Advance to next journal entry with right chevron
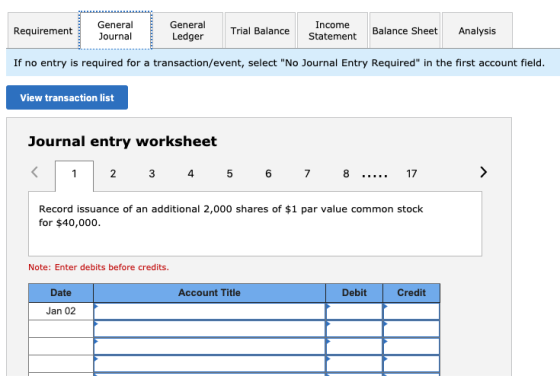 (484, 172)
